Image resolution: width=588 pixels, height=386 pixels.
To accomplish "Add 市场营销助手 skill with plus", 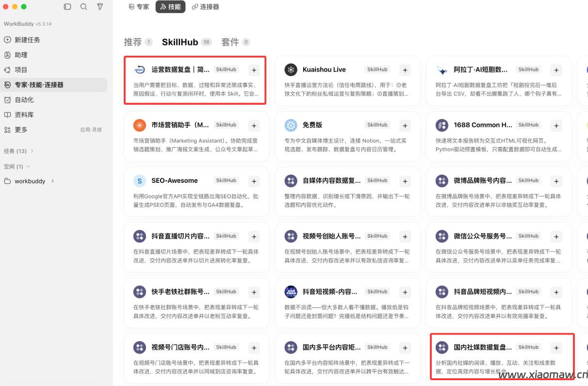I will tap(254, 126).
